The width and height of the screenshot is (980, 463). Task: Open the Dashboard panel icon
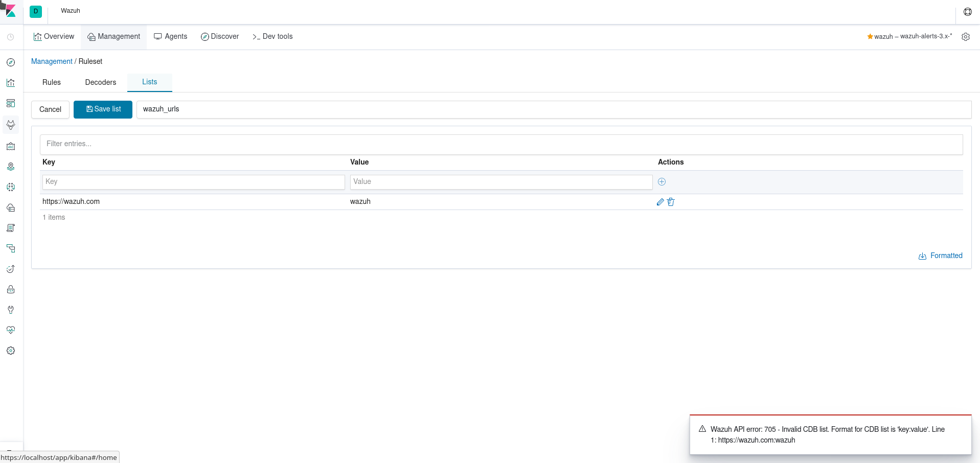(10, 103)
